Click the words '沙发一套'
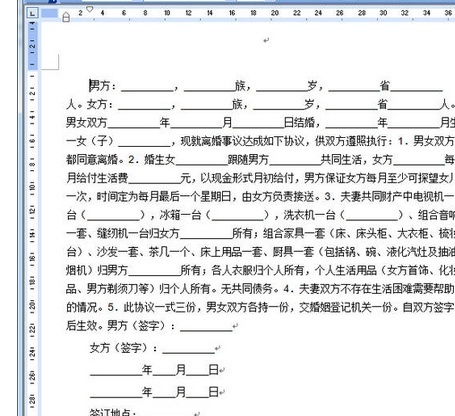This screenshot has height=416, width=455. coord(117,252)
